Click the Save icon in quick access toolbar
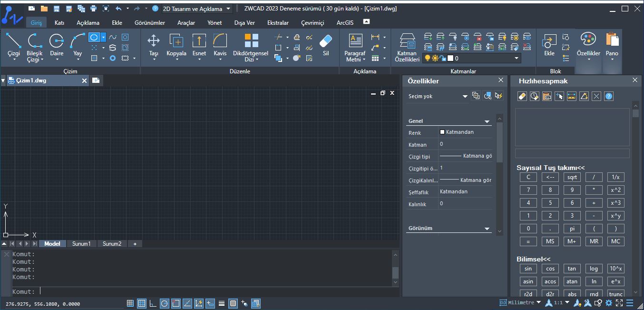644x310 pixels. click(x=57, y=9)
